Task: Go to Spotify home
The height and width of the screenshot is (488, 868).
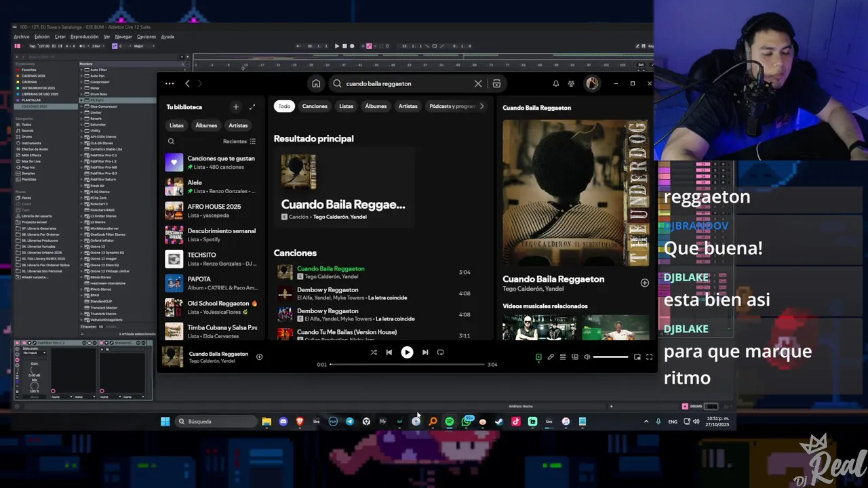Action: [316, 83]
